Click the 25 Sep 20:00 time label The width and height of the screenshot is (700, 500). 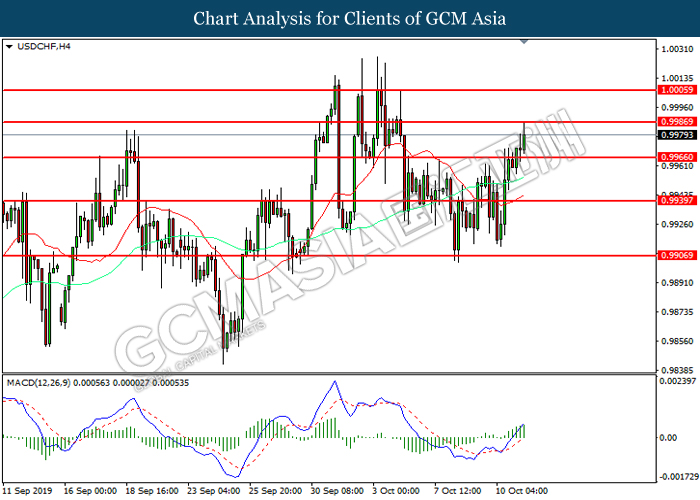click(276, 491)
